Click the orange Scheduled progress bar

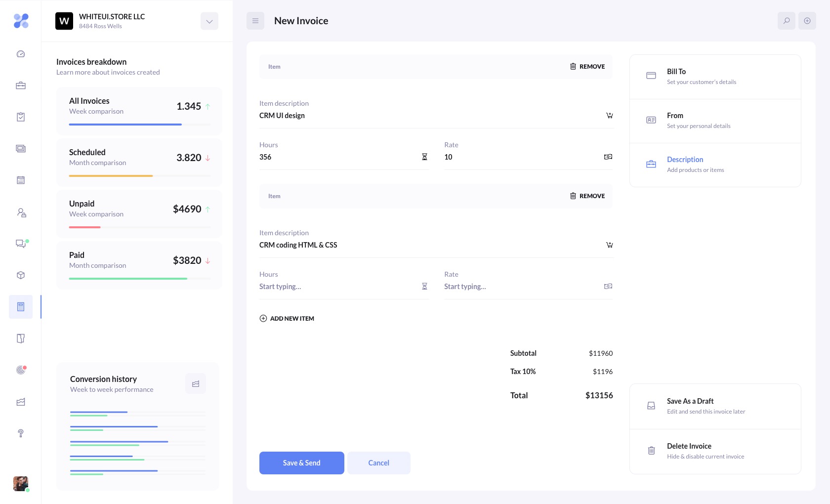(x=111, y=176)
